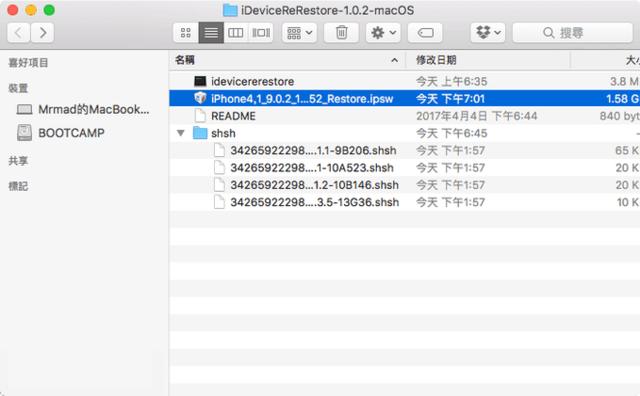The width and height of the screenshot is (640, 396).
Task: Click the black terminal icon of idevicererestore
Action: click(200, 81)
